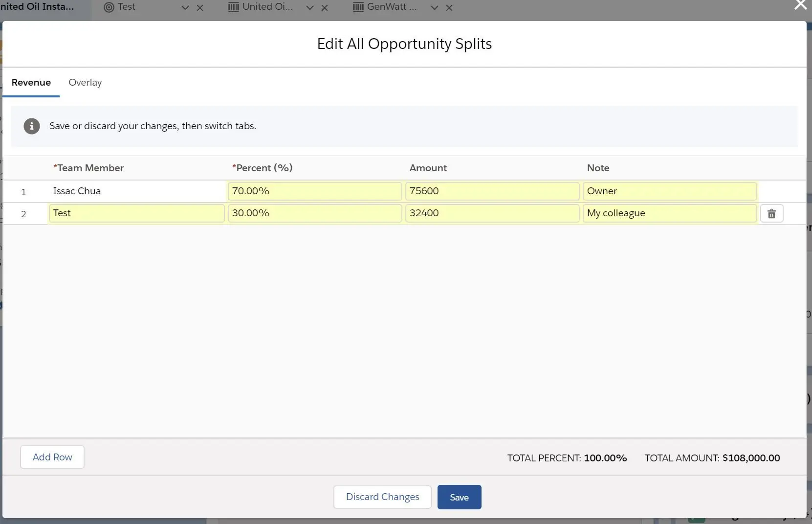Open the United Oil Insta... workspace tab
The height and width of the screenshot is (524, 812).
click(37, 7)
